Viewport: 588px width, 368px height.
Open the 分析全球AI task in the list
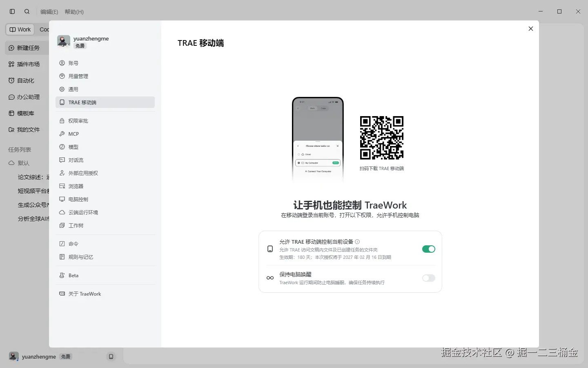(33, 219)
